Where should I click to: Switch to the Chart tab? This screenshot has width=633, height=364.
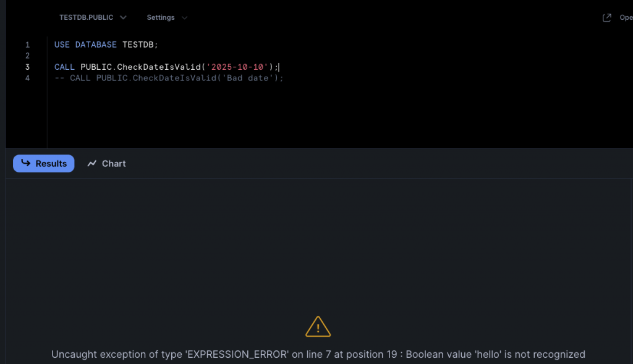coord(106,164)
